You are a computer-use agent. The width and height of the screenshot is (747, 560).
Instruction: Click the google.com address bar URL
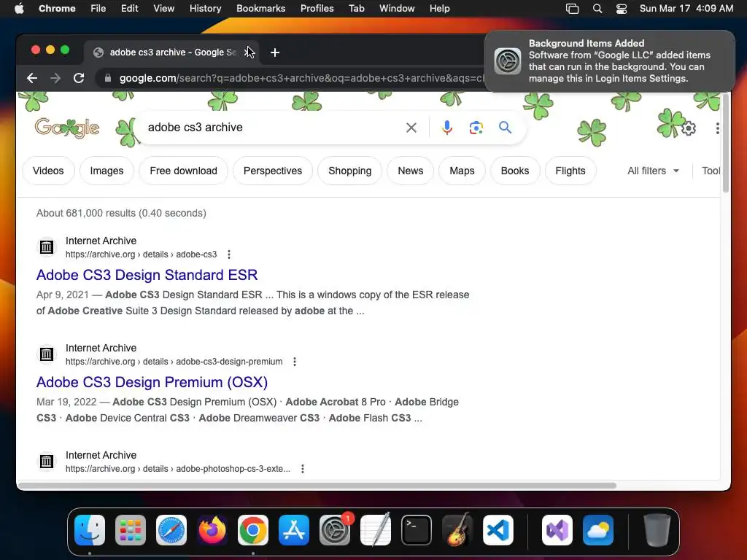[x=300, y=78]
